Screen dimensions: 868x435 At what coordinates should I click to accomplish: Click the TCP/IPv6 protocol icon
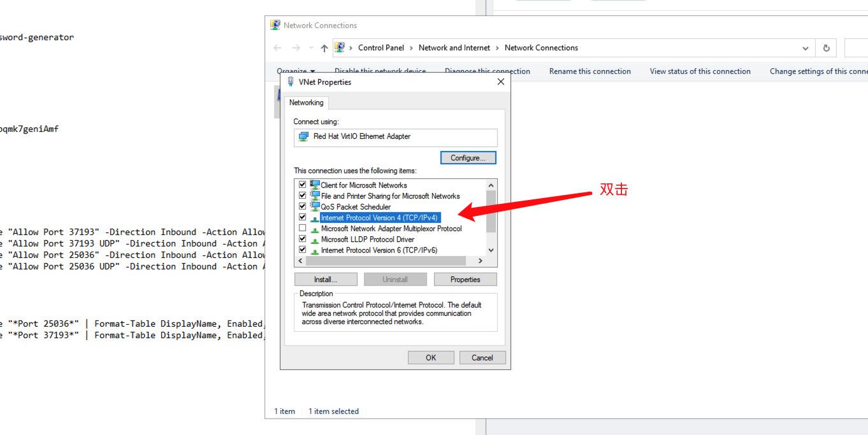[315, 250]
